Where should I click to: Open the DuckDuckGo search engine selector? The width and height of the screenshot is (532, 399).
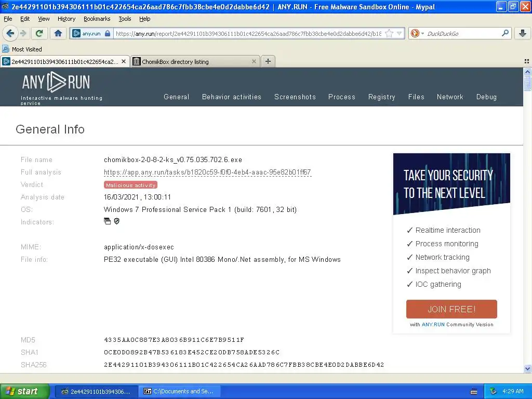click(416, 33)
